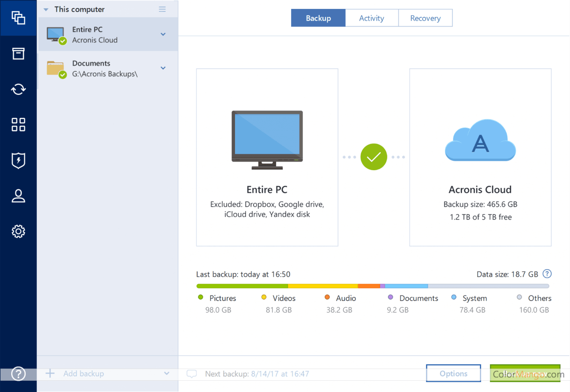Open the Backup section icon in sidebar
This screenshot has height=392, width=570.
18,18
